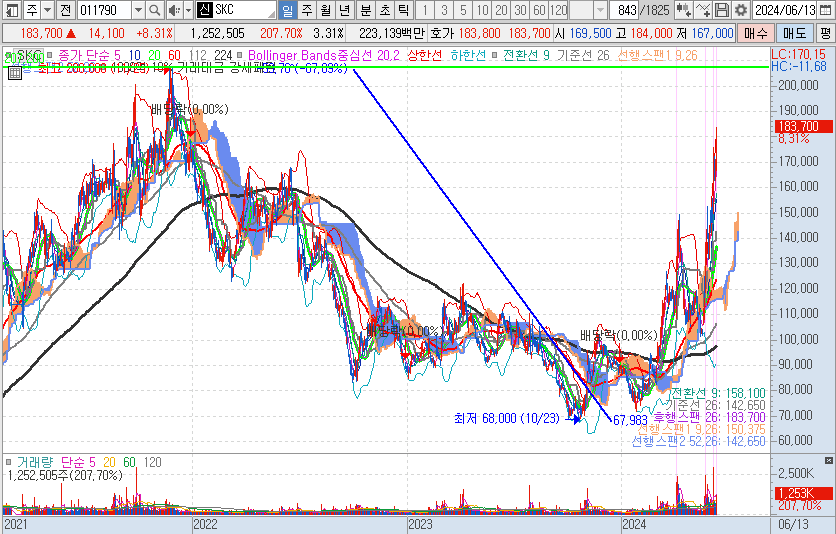Click the 전환선 Ichimoku legend square marker
Screen dimensions: 836x534
(495, 55)
